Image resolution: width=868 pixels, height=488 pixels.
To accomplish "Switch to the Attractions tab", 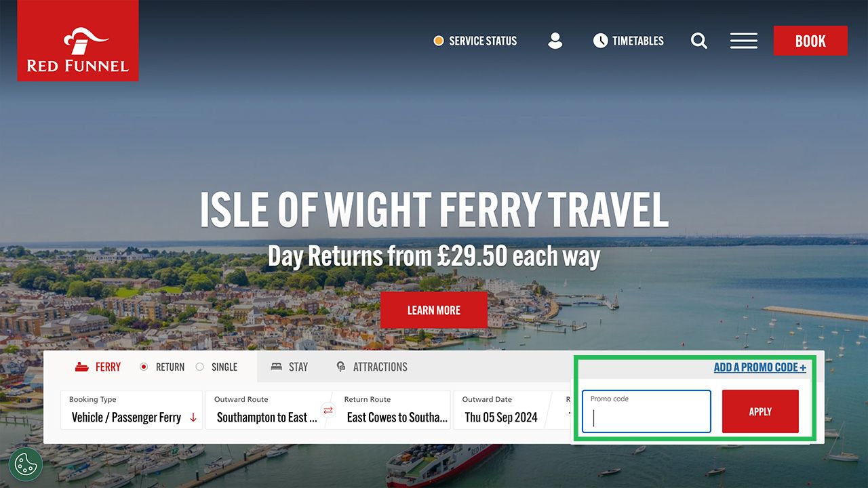I will [372, 367].
